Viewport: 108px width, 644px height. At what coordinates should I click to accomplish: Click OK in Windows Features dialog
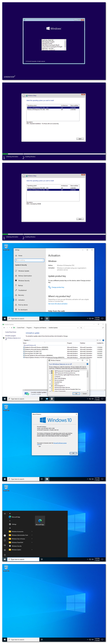(76, 394)
